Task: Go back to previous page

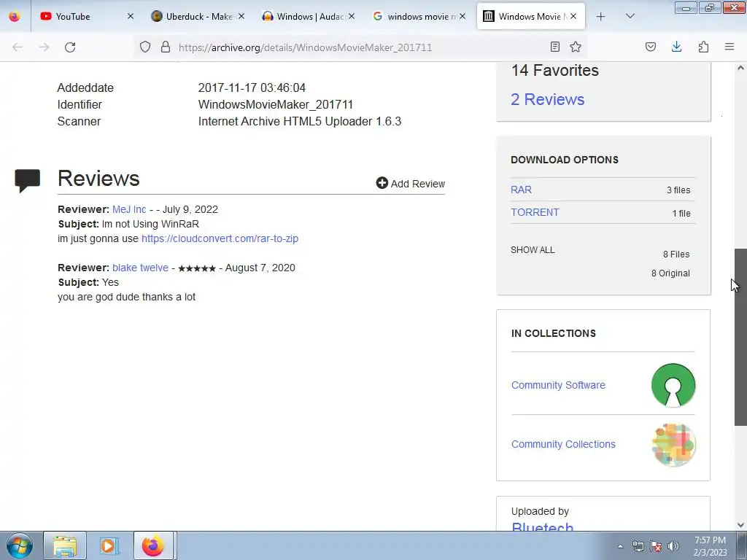Action: click(x=18, y=47)
